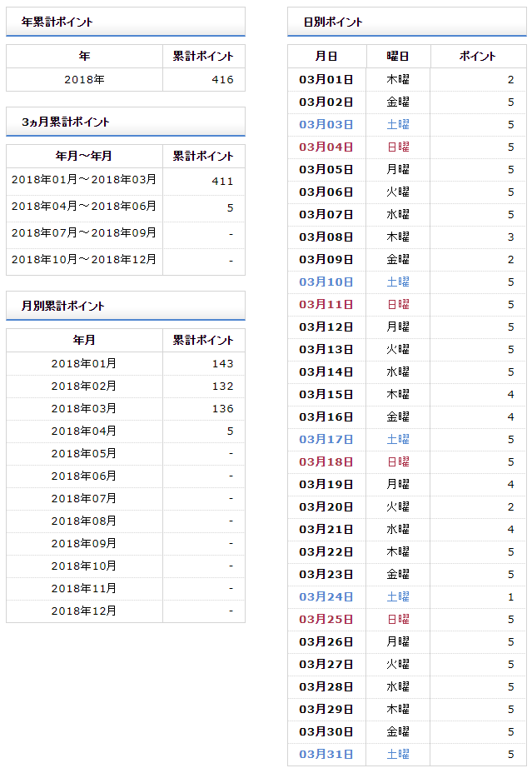Screen dimensions: 532x773
Task: Select the 2018年06月 monthly row
Action: 126,476
